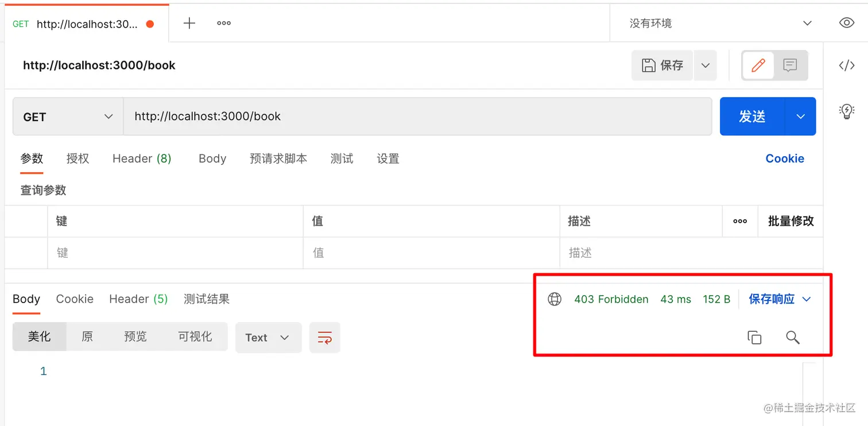
Task: Click the 键 key input cell
Action: (x=175, y=253)
